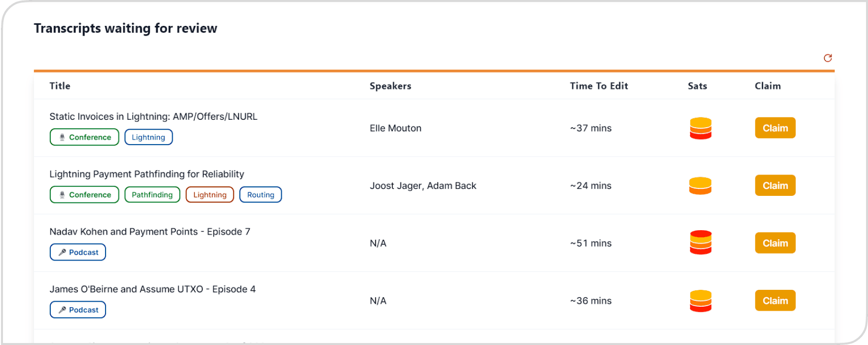Viewport: 868px width, 345px height.
Task: Click sats coin icon for Static Invoices row
Action: pyautogui.click(x=700, y=128)
